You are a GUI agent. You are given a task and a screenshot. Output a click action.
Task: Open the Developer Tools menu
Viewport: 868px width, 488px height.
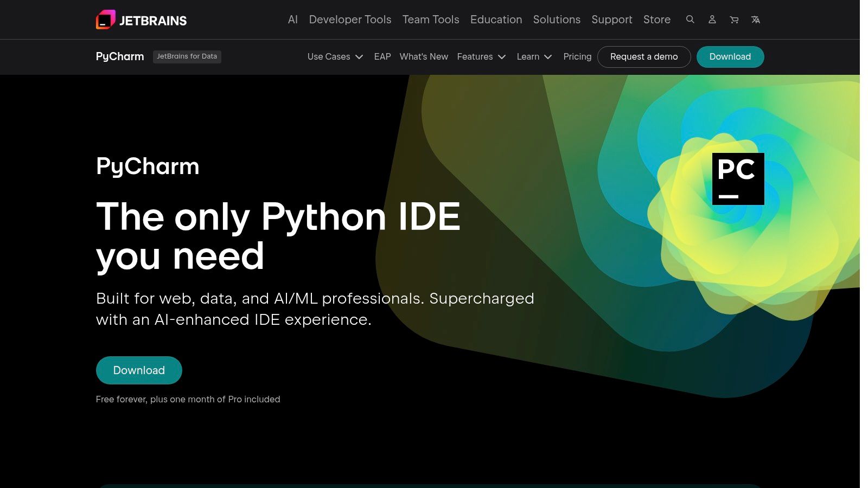pyautogui.click(x=350, y=20)
